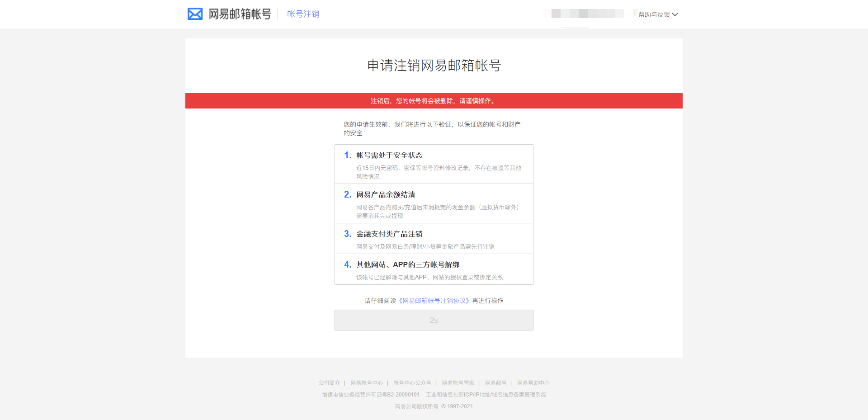Viewport: 868px width, 420px height.
Task: Click the 网易邮箱帐号 logo text
Action: pyautogui.click(x=240, y=14)
